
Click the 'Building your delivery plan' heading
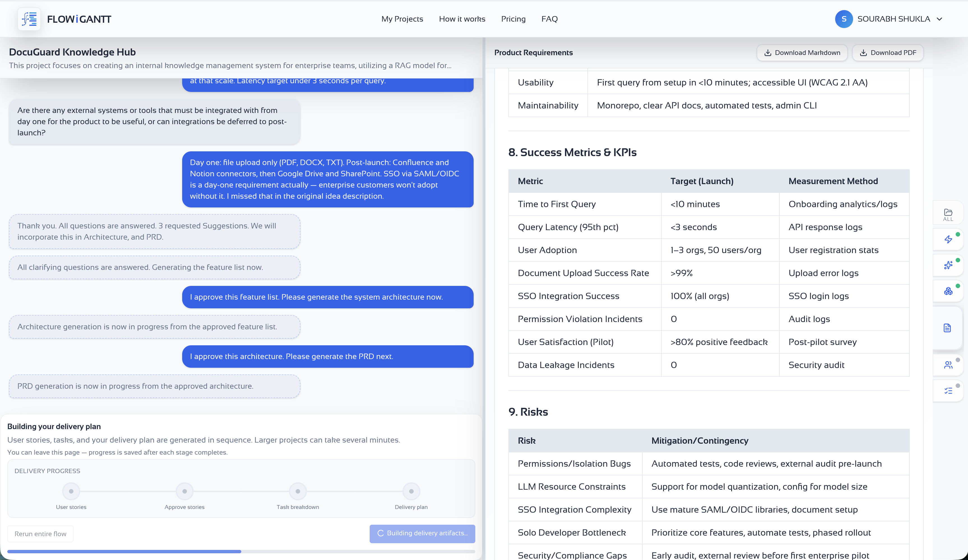click(54, 426)
